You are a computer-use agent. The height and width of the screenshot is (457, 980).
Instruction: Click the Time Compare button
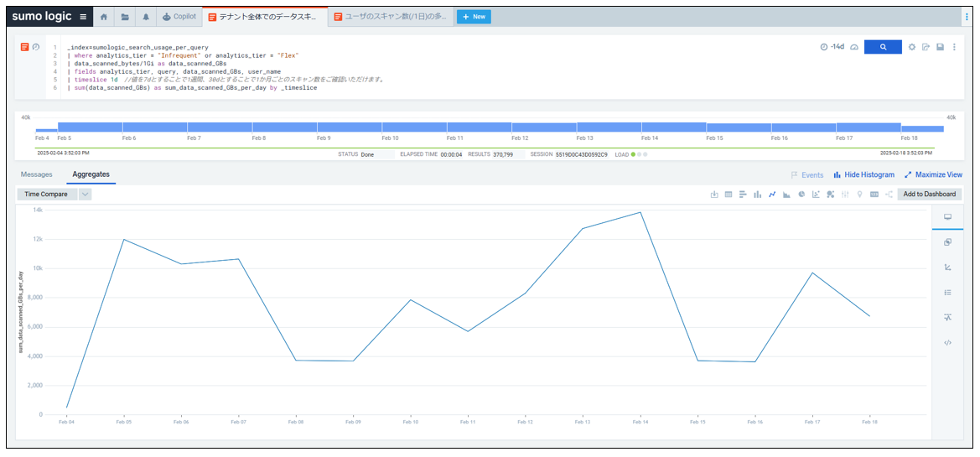(x=46, y=194)
